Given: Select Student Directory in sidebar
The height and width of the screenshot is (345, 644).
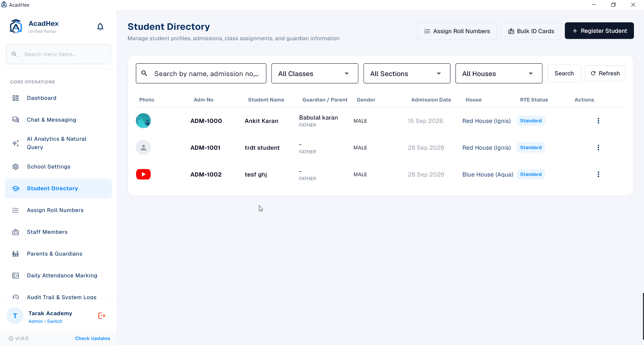Looking at the screenshot, I should click(58, 189).
